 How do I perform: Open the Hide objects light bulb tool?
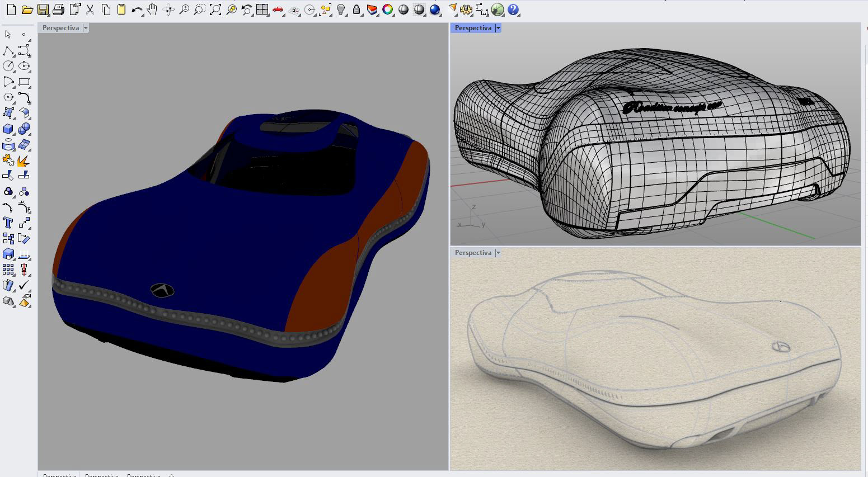pos(341,10)
